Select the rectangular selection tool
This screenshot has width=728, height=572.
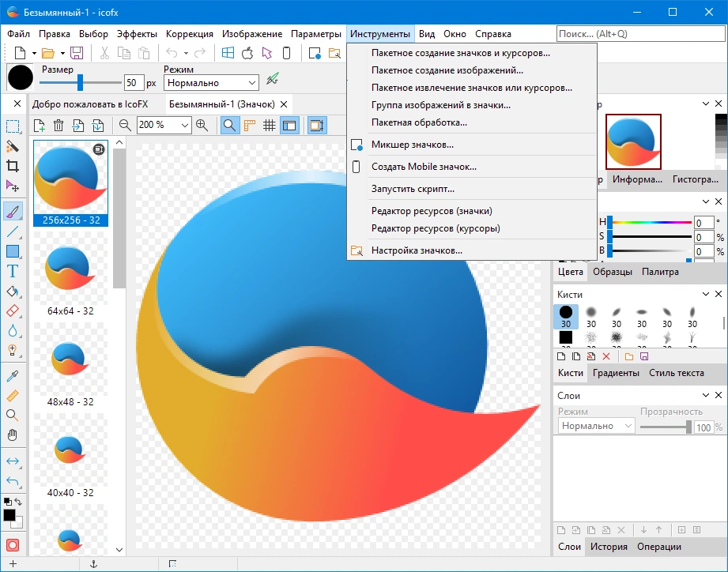13,126
